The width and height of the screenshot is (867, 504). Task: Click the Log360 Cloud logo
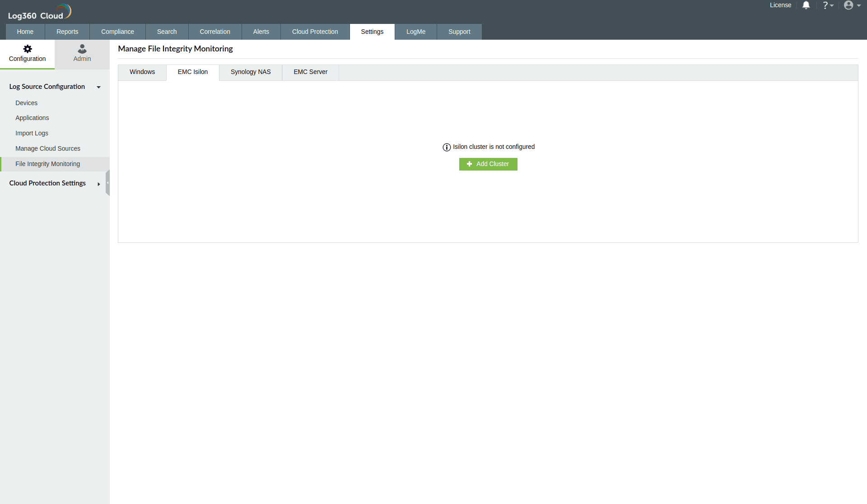coord(40,11)
